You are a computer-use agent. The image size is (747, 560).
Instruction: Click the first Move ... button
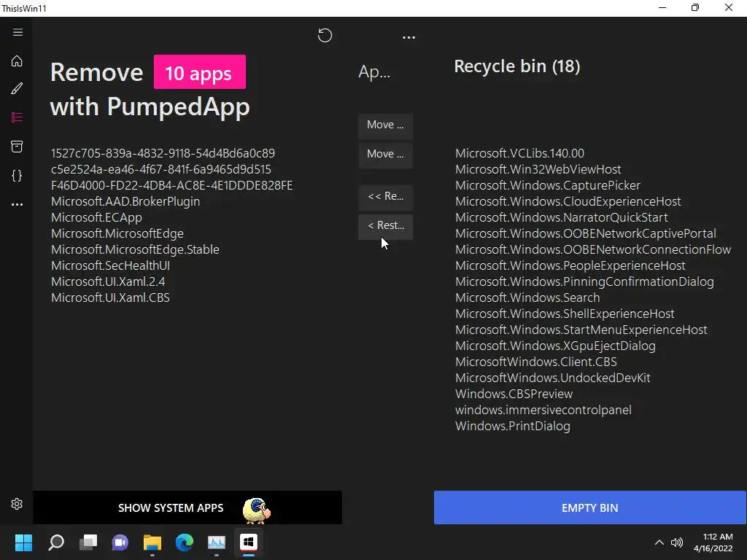(385, 125)
